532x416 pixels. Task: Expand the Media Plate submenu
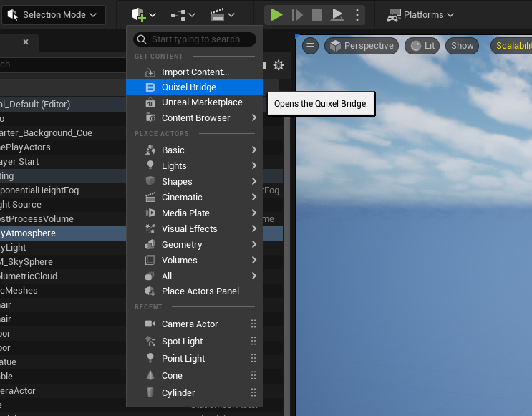195,213
